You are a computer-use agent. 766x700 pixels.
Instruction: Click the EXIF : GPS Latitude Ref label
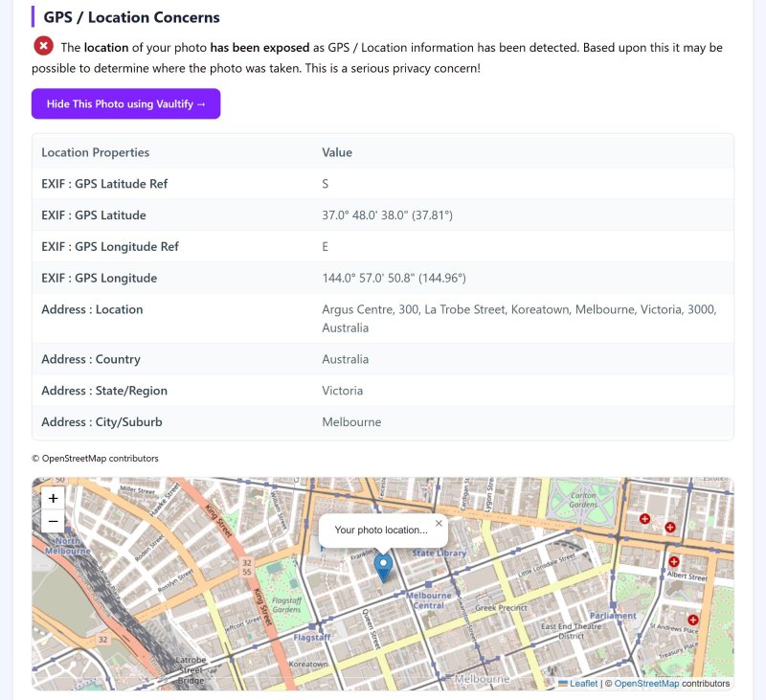104,184
